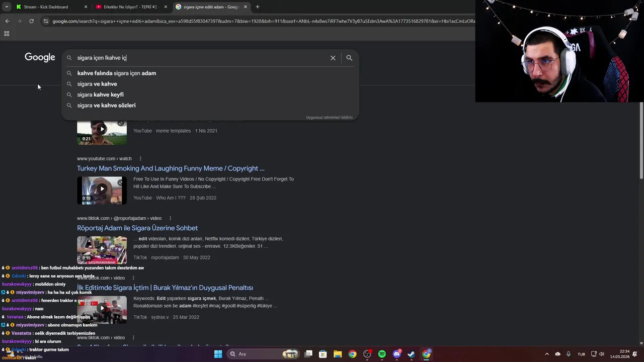
Task: Open Discord from the taskbar
Action: (x=396, y=354)
